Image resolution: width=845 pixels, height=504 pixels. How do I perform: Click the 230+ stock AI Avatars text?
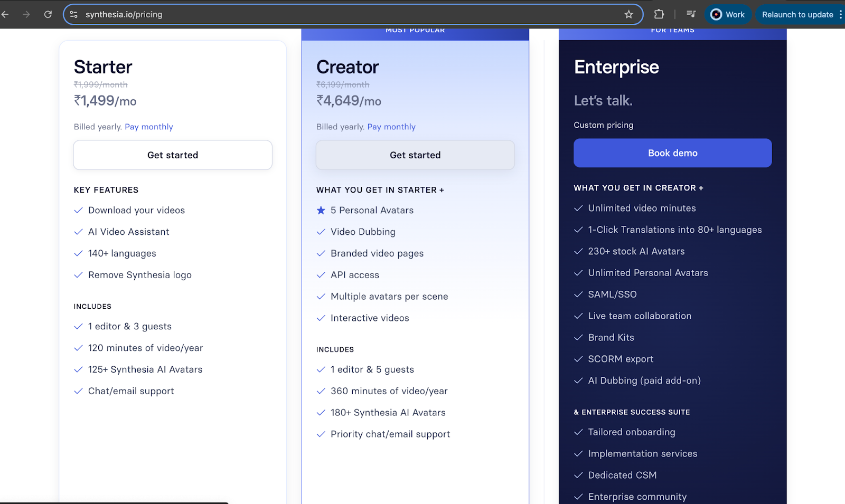coord(636,251)
